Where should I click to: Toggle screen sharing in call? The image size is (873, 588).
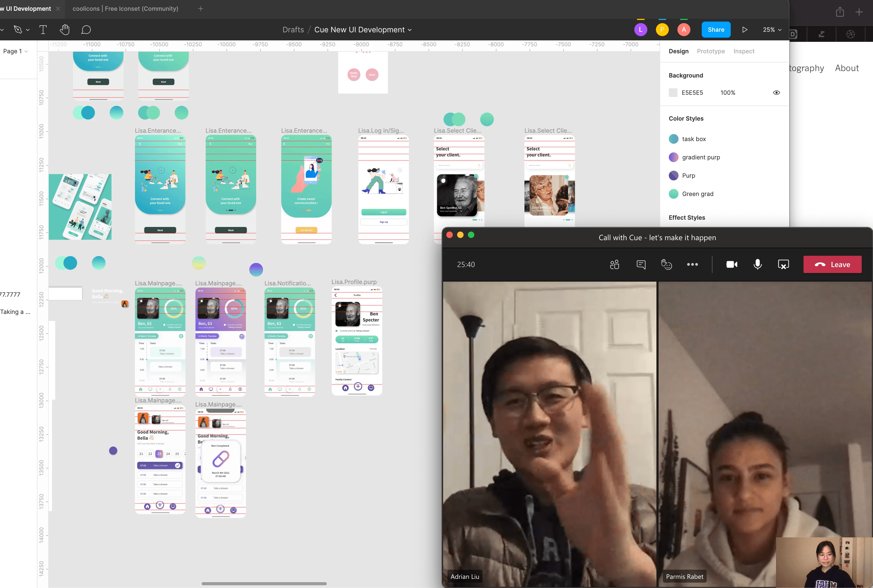pyautogui.click(x=783, y=264)
